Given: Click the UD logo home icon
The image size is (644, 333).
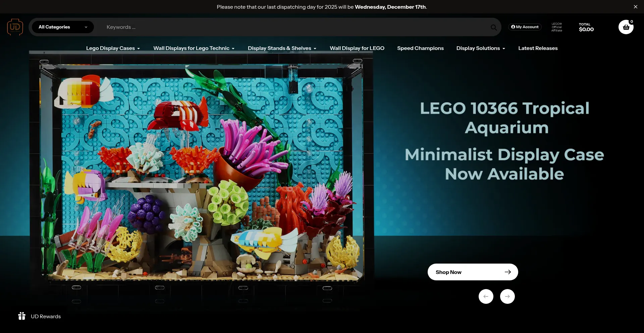Looking at the screenshot, I should (x=15, y=27).
